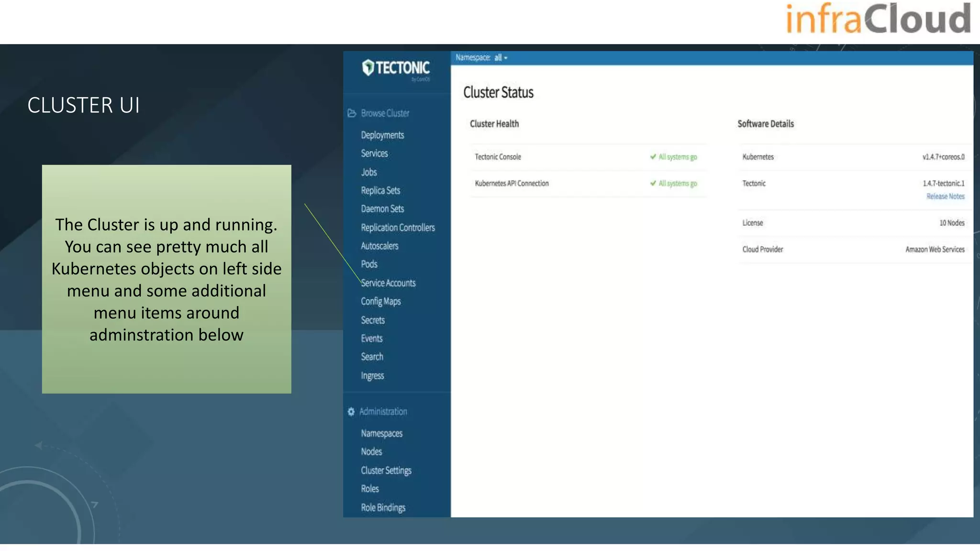The height and width of the screenshot is (551, 980).
Task: Click the CLUSTER UI slide title
Action: (x=83, y=105)
